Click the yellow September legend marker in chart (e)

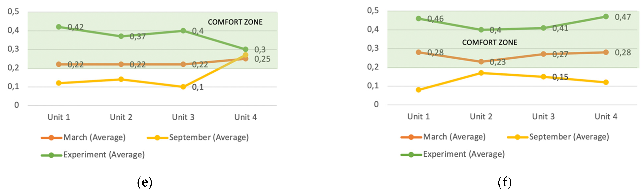(x=157, y=138)
